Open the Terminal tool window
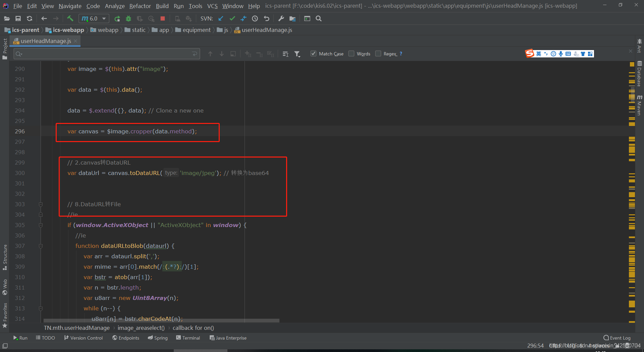The image size is (644, 352). pos(188,338)
